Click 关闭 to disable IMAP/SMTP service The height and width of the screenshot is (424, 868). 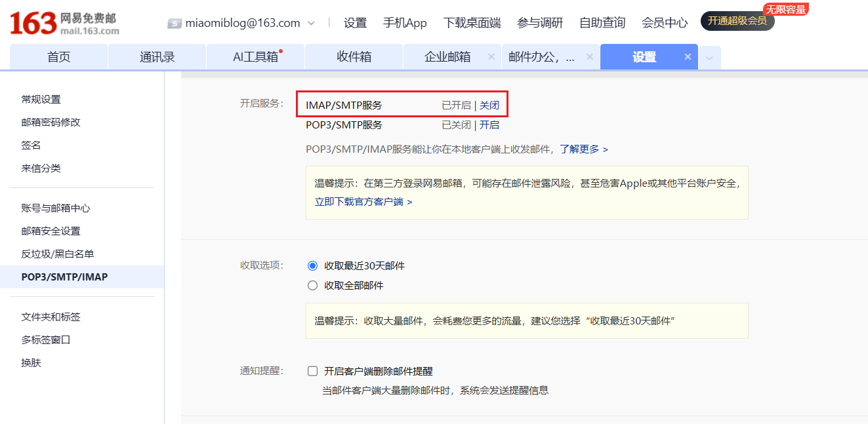coord(489,104)
